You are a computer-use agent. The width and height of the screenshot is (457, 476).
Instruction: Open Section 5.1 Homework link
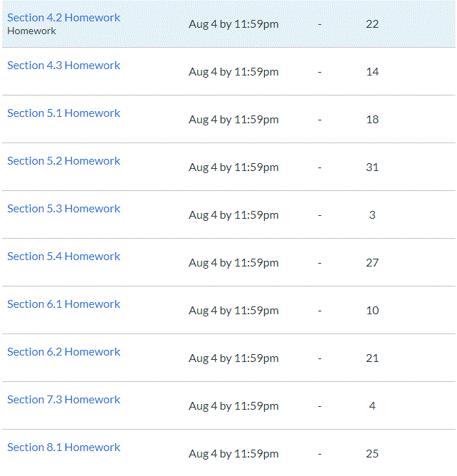point(63,113)
